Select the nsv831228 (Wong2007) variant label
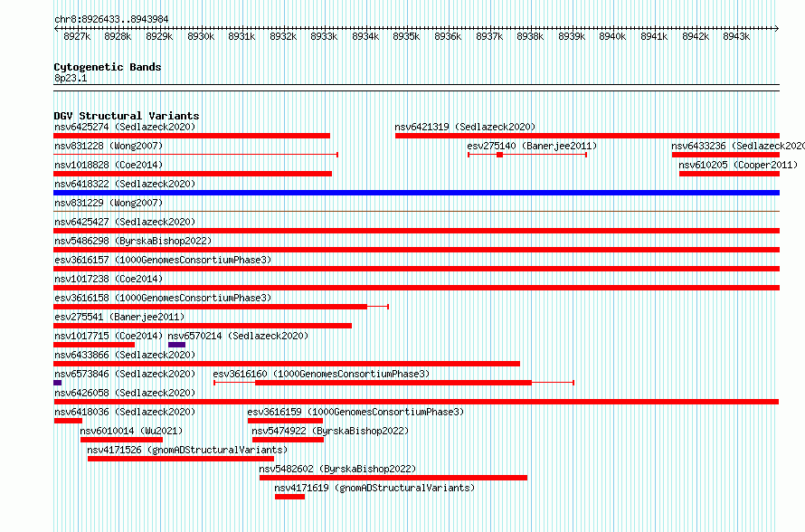805x532 pixels. (x=109, y=146)
